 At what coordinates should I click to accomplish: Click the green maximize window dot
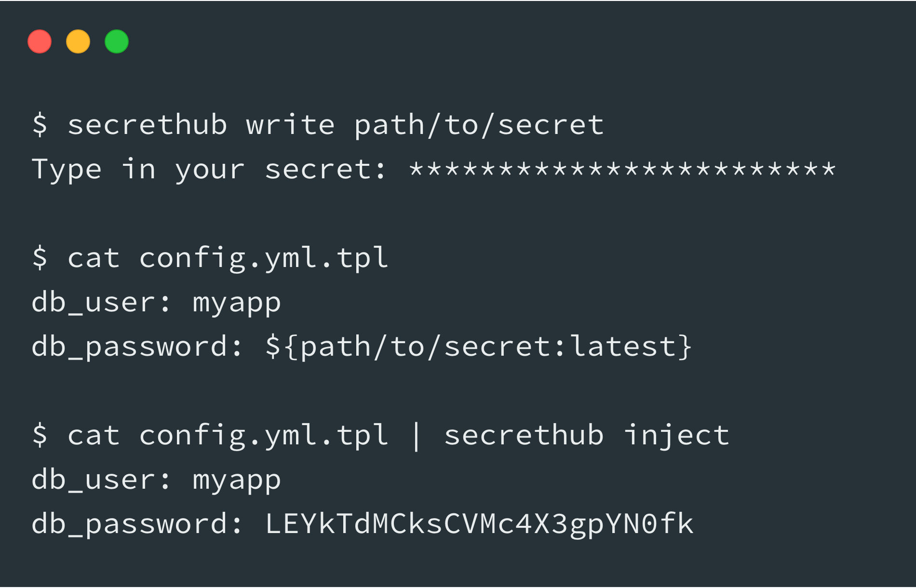(117, 41)
